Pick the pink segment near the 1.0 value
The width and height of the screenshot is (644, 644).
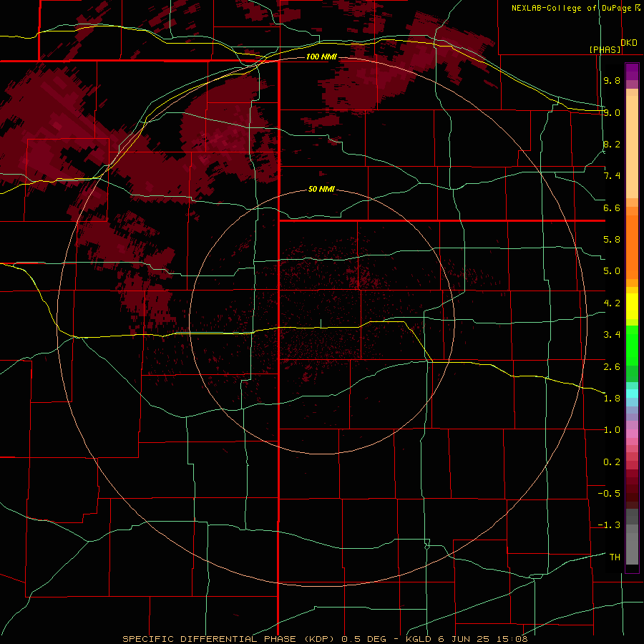632,434
